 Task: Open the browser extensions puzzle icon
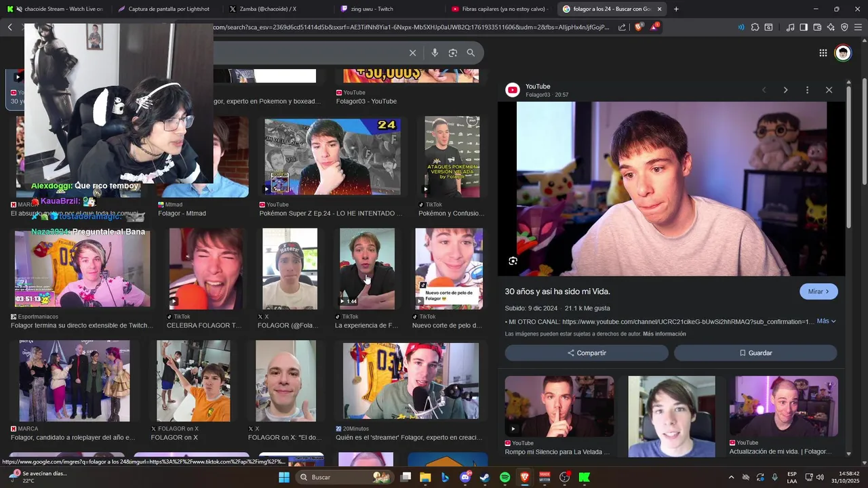tap(755, 27)
